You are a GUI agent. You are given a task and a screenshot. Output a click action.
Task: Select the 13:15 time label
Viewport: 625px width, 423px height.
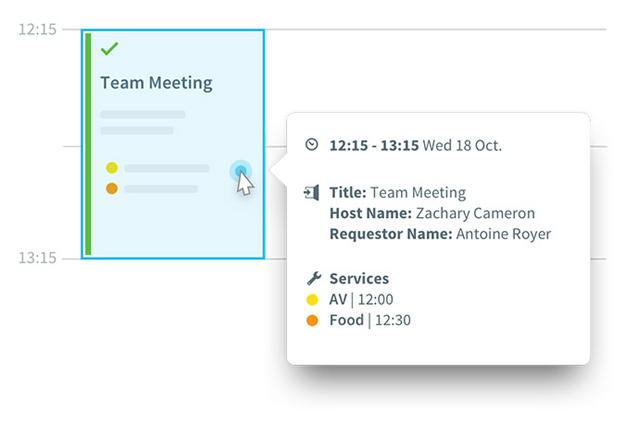(x=37, y=258)
